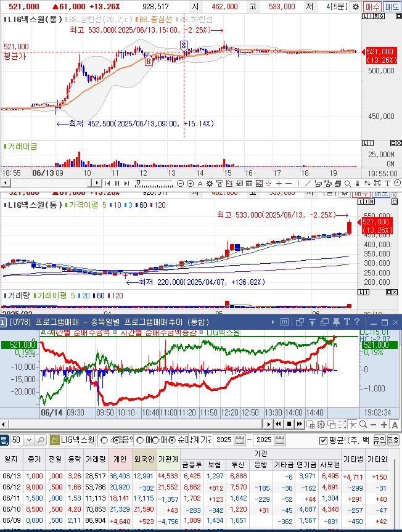Open help question mark in 프로그램매매 title bar

pyautogui.click(x=356, y=322)
